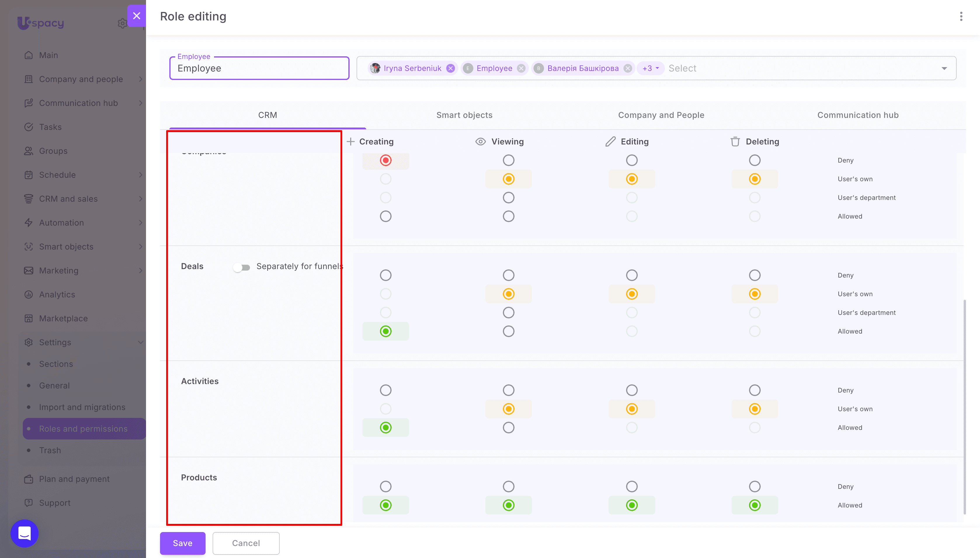Open the three-dot options menu
This screenshot has width=980, height=558.
961,16
